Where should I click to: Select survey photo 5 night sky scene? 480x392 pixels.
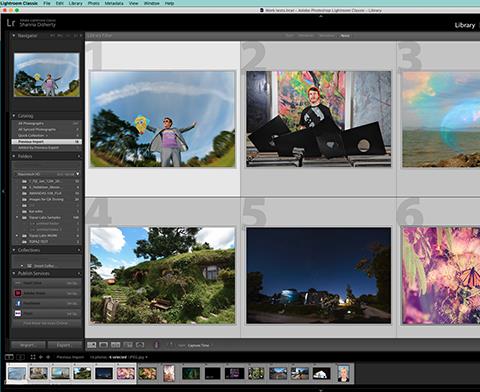coord(318,275)
